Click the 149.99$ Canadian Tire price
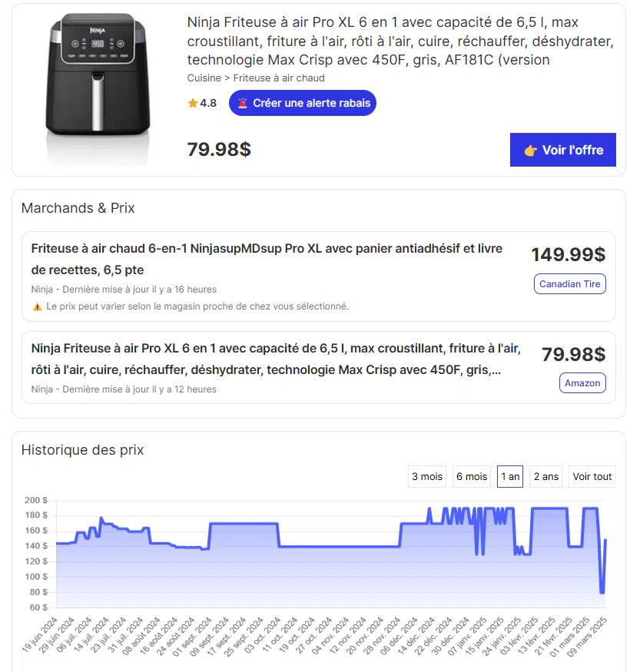This screenshot has height=672, width=630. click(x=569, y=255)
